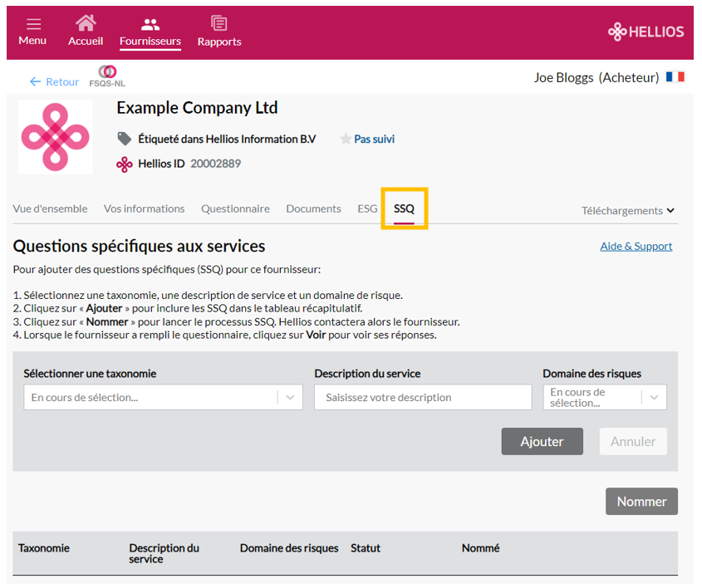
Task: Switch to the Questionnaire tab
Action: 235,209
